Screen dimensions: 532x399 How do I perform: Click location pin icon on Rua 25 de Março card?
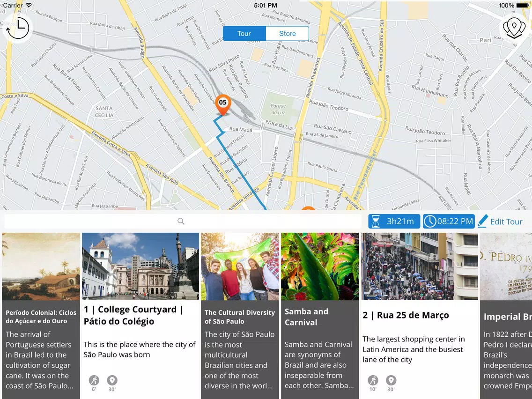[391, 380]
